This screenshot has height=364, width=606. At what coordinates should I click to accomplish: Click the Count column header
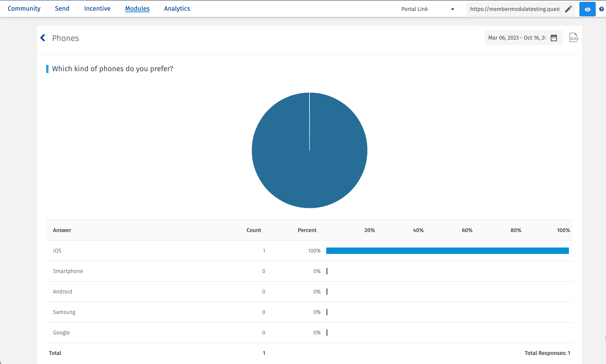(x=254, y=230)
